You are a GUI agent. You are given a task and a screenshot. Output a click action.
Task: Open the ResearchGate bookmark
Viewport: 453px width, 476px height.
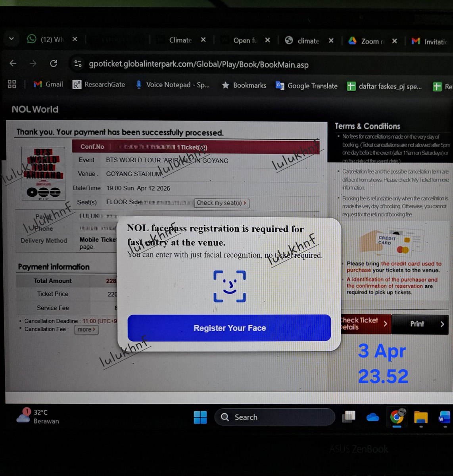[99, 84]
